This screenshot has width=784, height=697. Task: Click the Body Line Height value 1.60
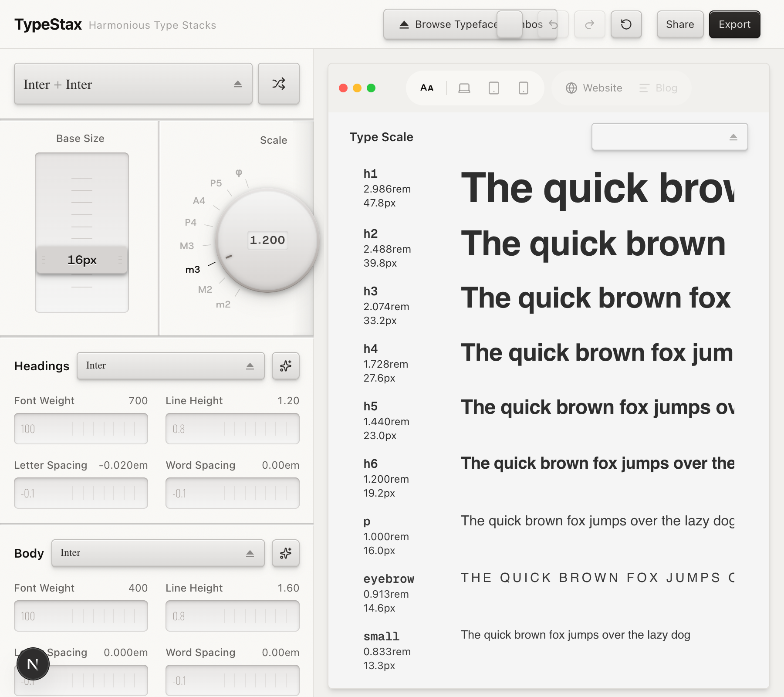(x=288, y=588)
